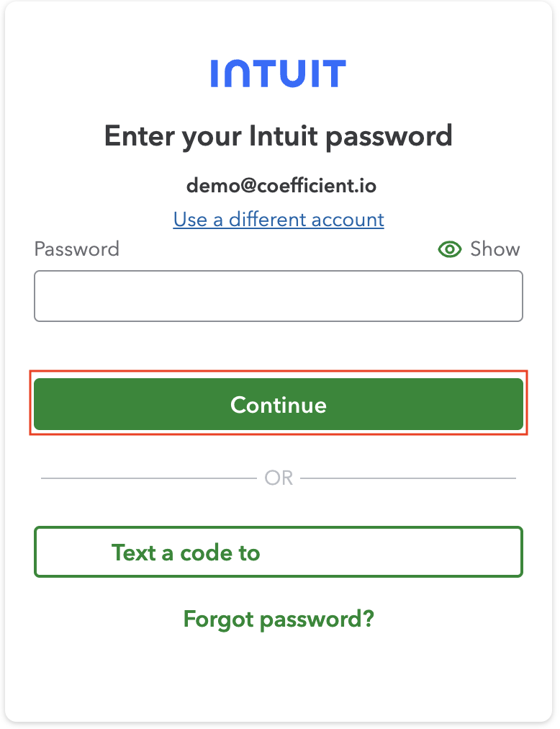Click the Intuit logo
The height and width of the screenshot is (729, 560).
[279, 73]
